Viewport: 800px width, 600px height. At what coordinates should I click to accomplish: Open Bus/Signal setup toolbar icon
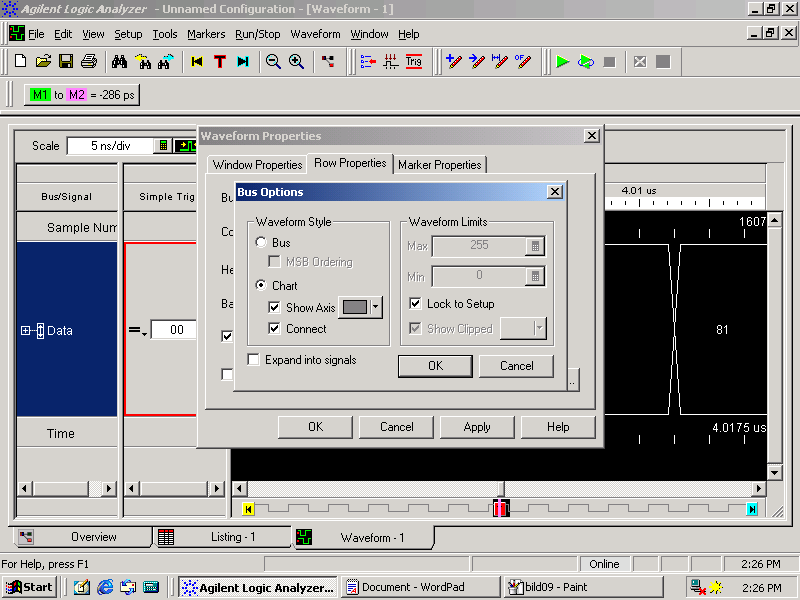pos(368,62)
